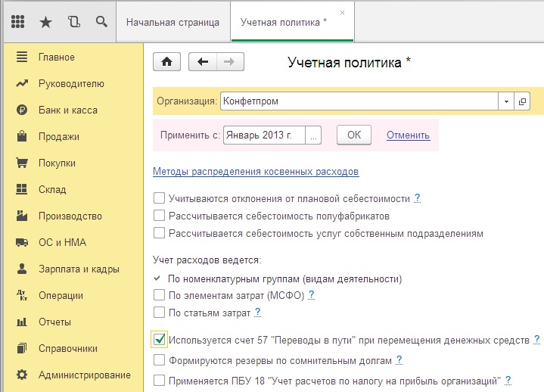This screenshot has height=392, width=544.
Task: Open Методы распределения косвенных расходов link
Action: click(256, 172)
